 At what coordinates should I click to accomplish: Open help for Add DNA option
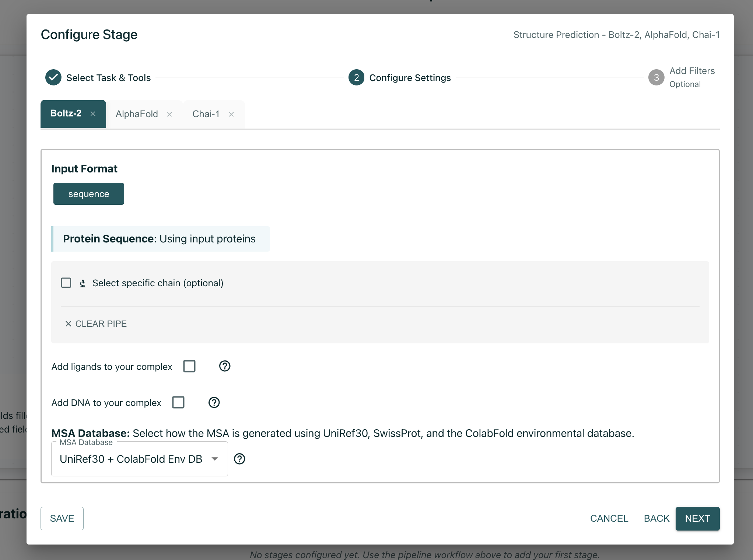[214, 402]
